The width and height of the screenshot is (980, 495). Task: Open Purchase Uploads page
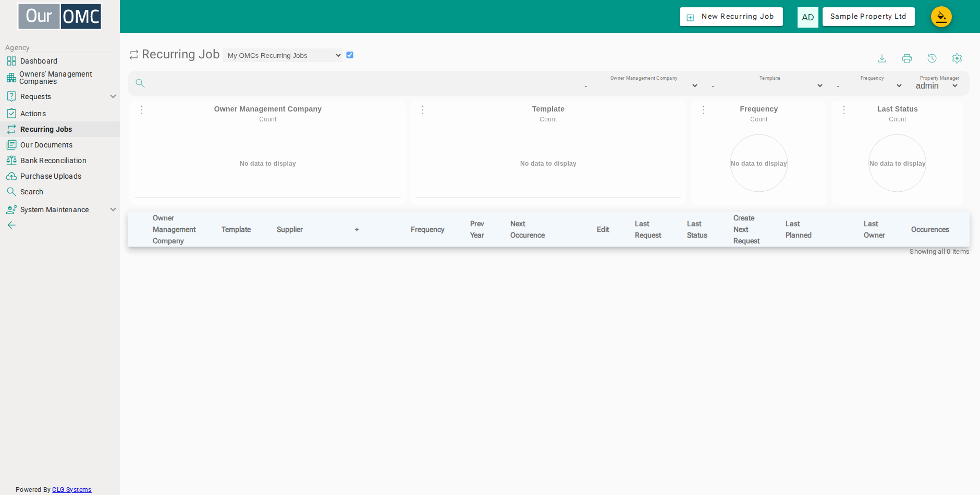(51, 176)
